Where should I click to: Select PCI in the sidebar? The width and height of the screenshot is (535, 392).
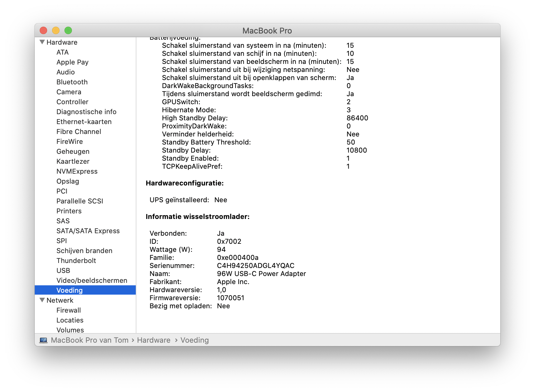click(62, 191)
